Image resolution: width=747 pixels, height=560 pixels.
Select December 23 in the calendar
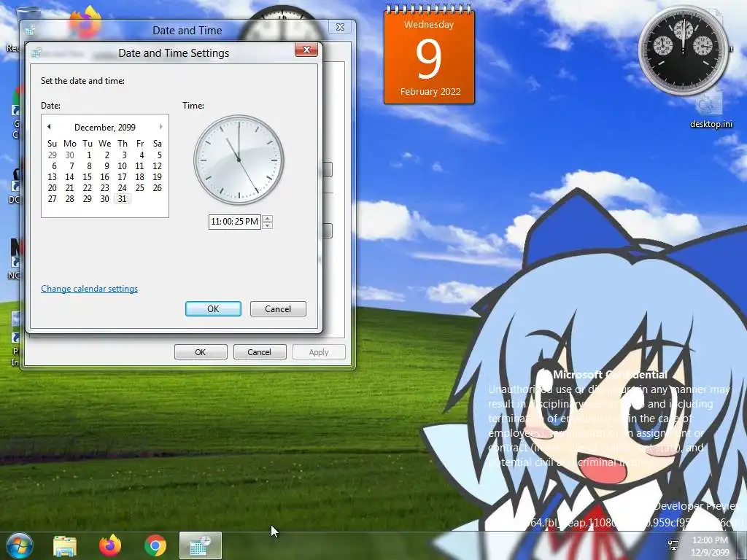click(105, 188)
